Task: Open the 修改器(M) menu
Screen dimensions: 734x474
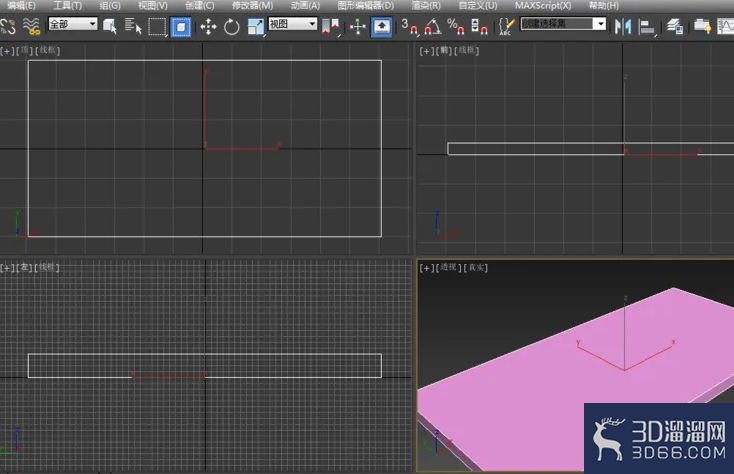Action: click(252, 6)
